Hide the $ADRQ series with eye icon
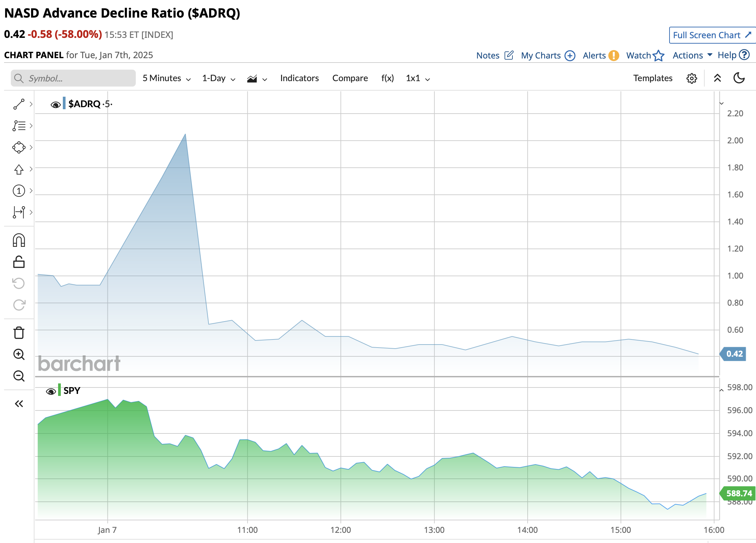The image size is (756, 543). point(55,104)
